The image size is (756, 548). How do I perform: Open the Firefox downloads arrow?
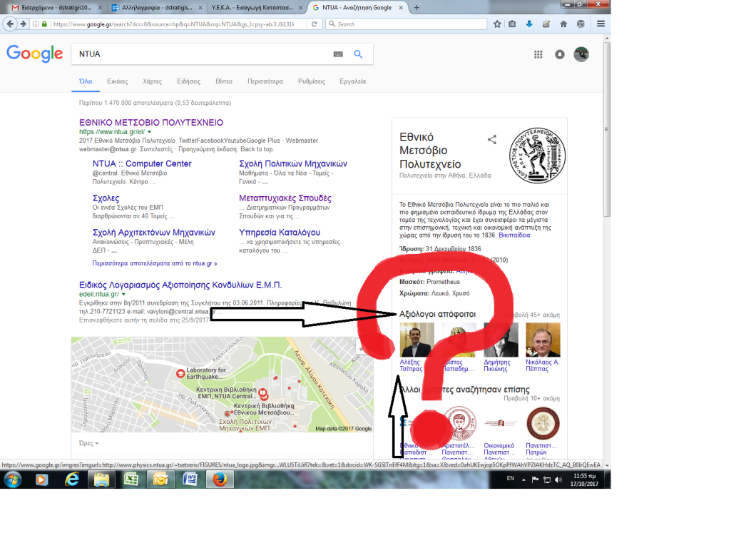[x=529, y=24]
